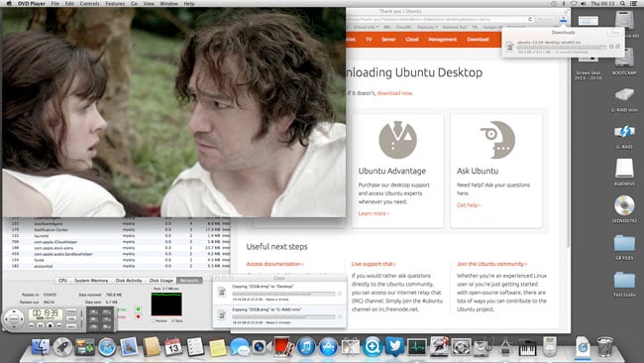Switch to the System Memory tab
The width and height of the screenshot is (644, 363).
[x=91, y=281]
